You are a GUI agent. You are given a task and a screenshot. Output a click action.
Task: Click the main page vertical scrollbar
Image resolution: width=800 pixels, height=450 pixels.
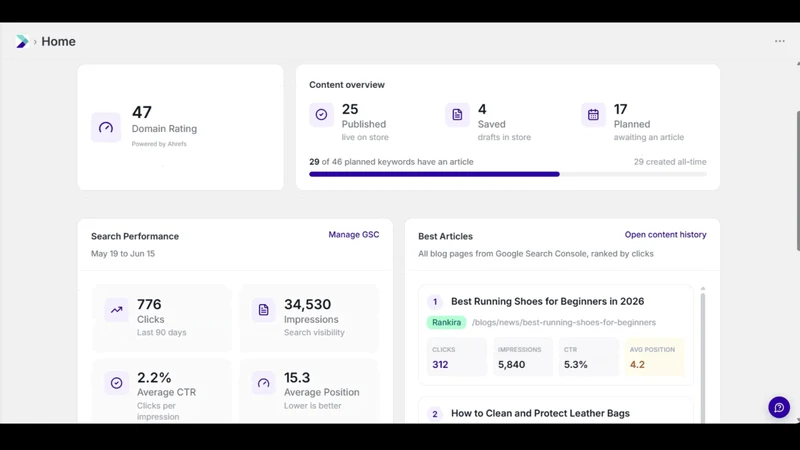798,181
